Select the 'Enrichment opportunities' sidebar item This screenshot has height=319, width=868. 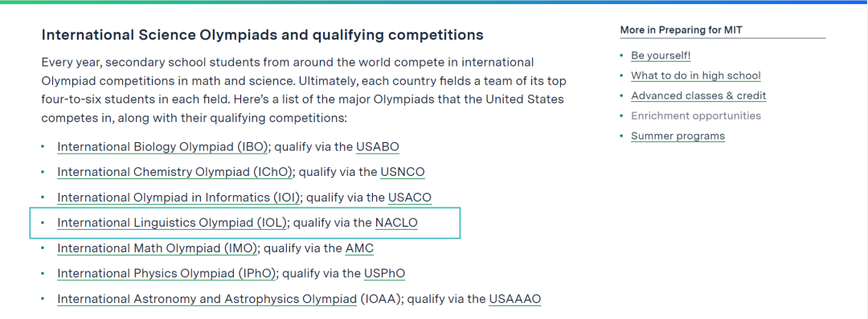click(696, 115)
